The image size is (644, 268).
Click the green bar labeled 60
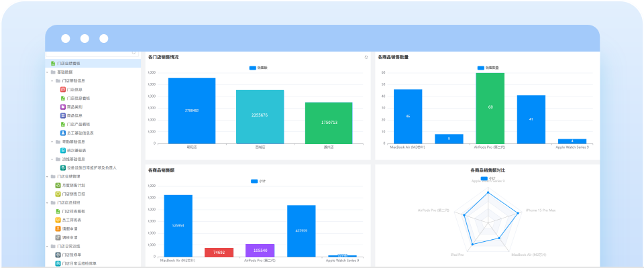pyautogui.click(x=490, y=109)
